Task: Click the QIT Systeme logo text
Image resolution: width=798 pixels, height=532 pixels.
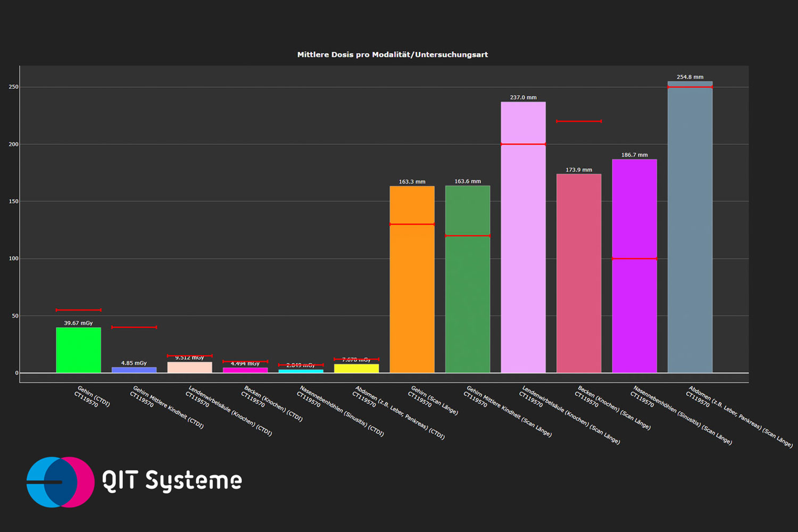Action: tap(172, 481)
